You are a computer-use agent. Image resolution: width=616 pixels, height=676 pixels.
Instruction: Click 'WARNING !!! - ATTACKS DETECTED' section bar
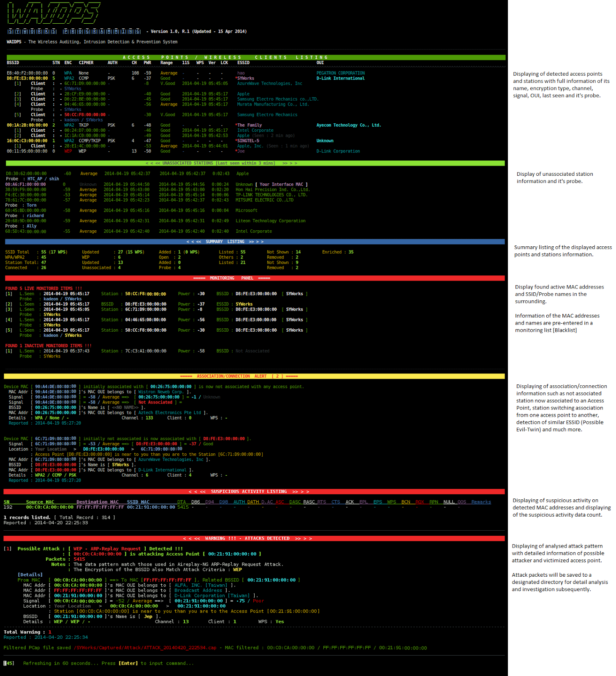pos(254,538)
